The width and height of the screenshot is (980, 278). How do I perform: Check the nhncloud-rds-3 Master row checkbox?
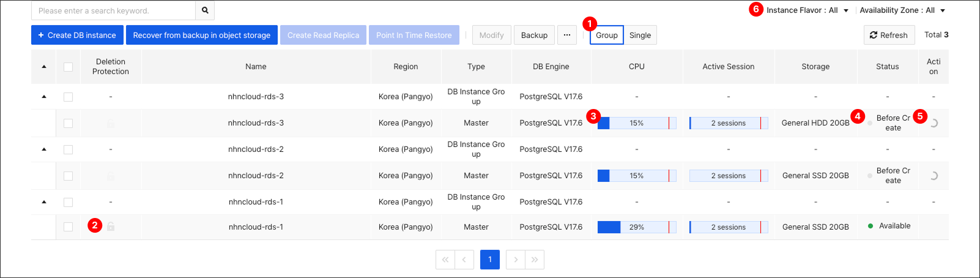click(68, 123)
